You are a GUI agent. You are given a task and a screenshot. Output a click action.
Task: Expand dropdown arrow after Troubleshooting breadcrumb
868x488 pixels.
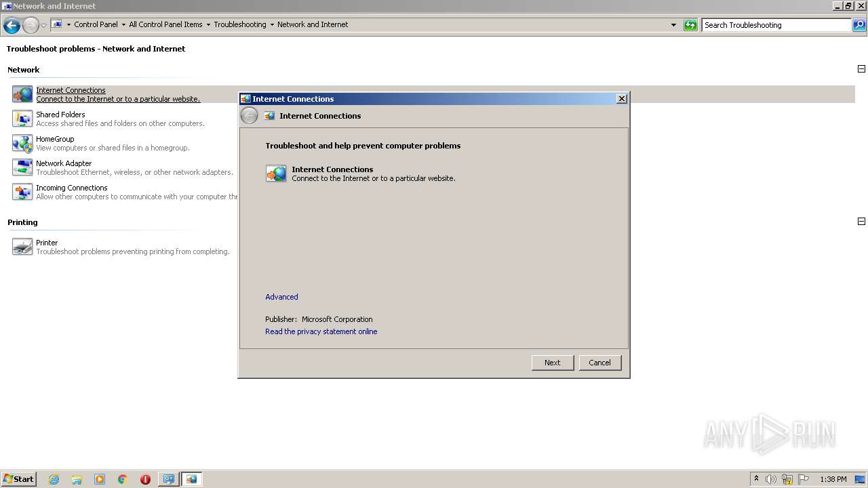pos(272,24)
